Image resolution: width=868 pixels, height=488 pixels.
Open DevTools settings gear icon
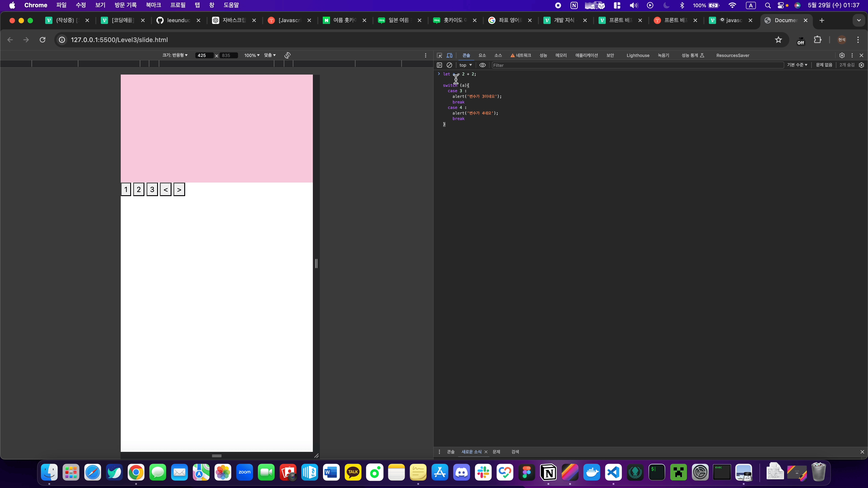pyautogui.click(x=842, y=55)
